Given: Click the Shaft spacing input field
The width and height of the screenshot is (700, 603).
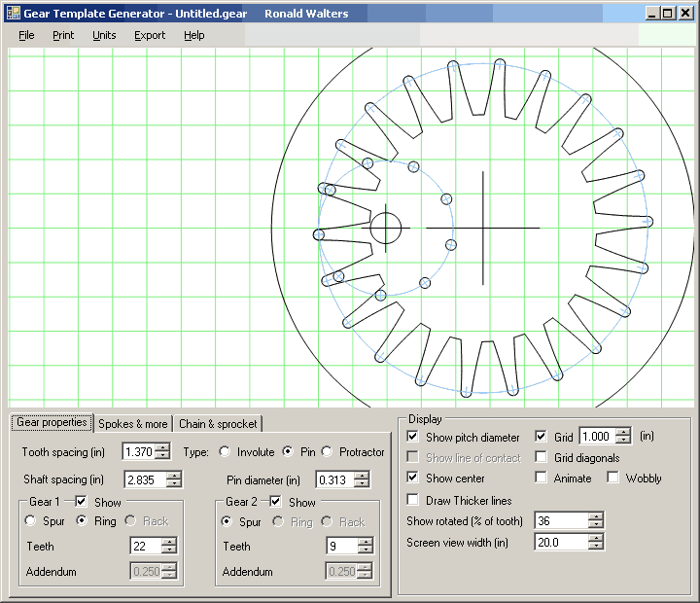Looking at the screenshot, I should [x=143, y=479].
